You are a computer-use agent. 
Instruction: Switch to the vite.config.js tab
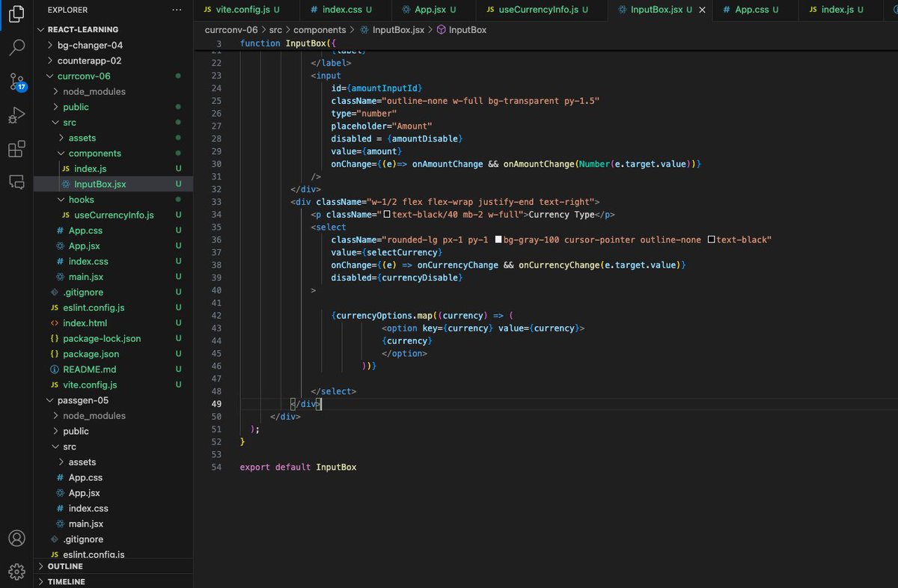pyautogui.click(x=247, y=10)
